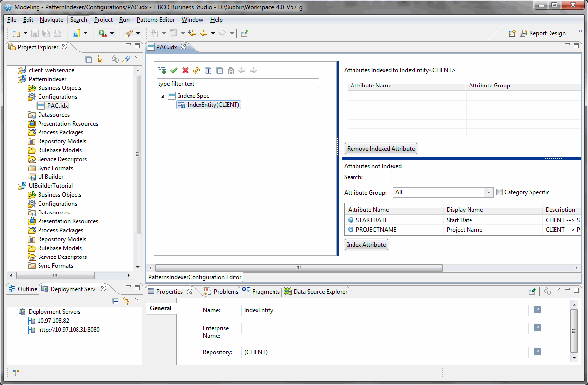The image size is (588, 385).
Task: Click the add child node icon in PAC.idx editor
Action: pos(162,70)
